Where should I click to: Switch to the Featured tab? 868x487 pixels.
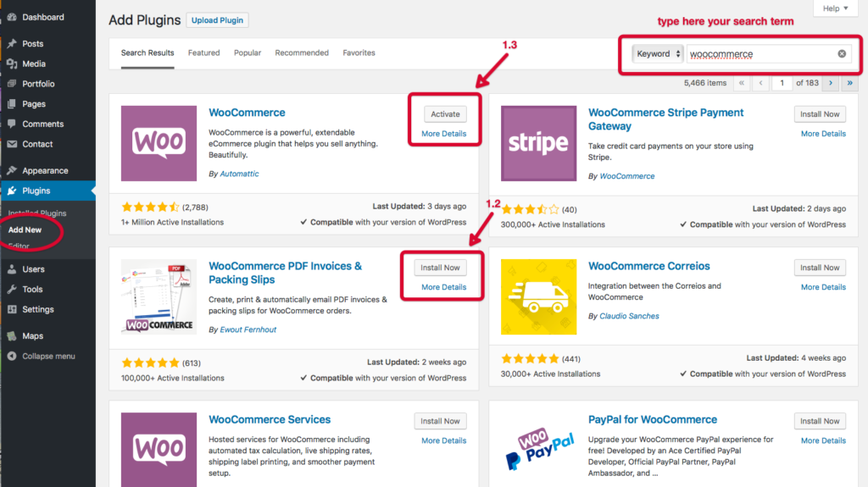click(x=203, y=53)
